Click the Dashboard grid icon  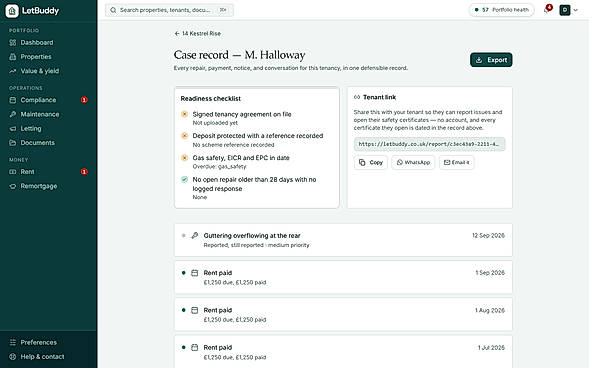13,42
